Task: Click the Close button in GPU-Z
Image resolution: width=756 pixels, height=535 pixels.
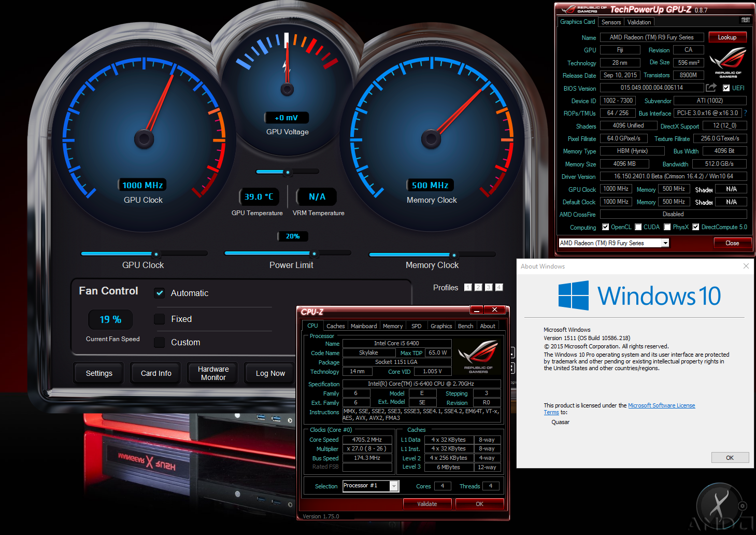Action: pyautogui.click(x=732, y=243)
